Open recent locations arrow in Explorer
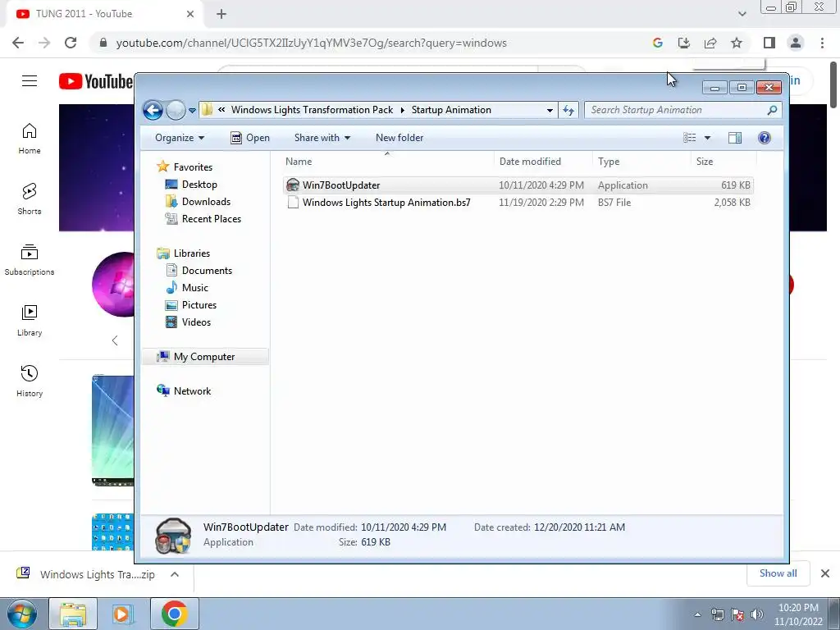This screenshot has height=630, width=840. click(x=192, y=111)
